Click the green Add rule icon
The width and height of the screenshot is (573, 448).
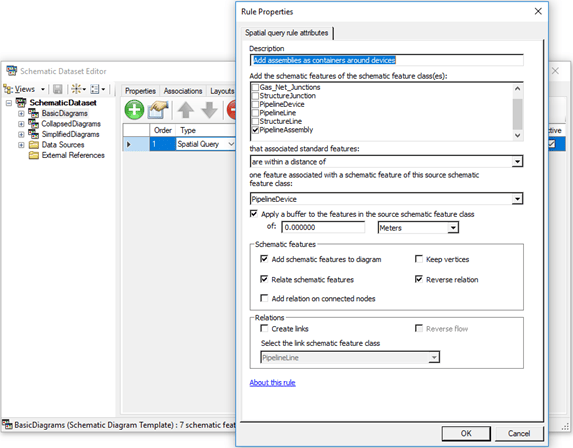point(134,110)
